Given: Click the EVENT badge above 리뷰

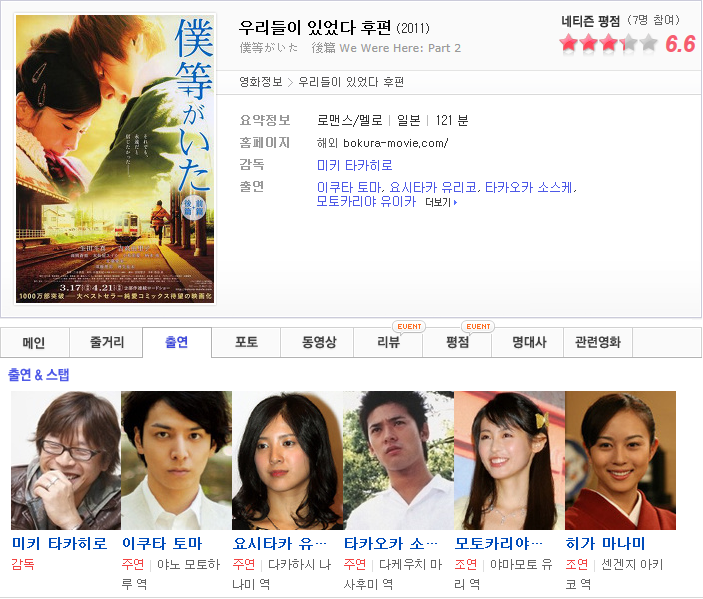Looking at the screenshot, I should point(409,326).
